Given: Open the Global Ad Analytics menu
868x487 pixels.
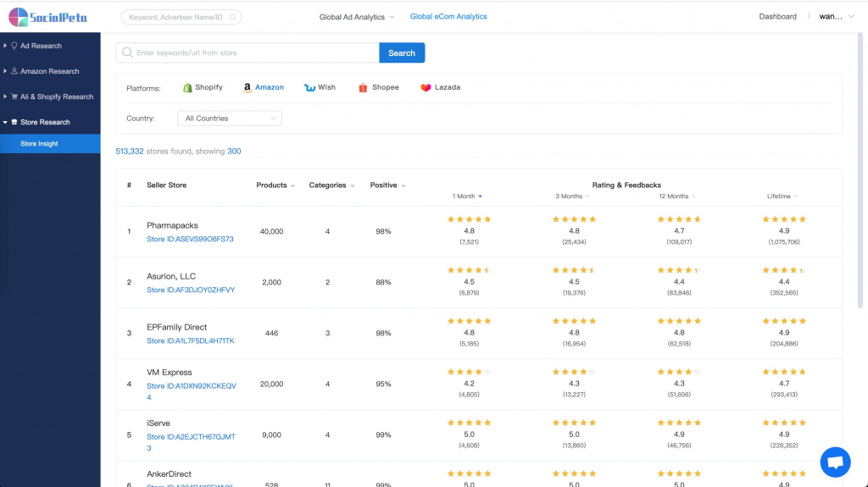Looking at the screenshot, I should pos(357,17).
